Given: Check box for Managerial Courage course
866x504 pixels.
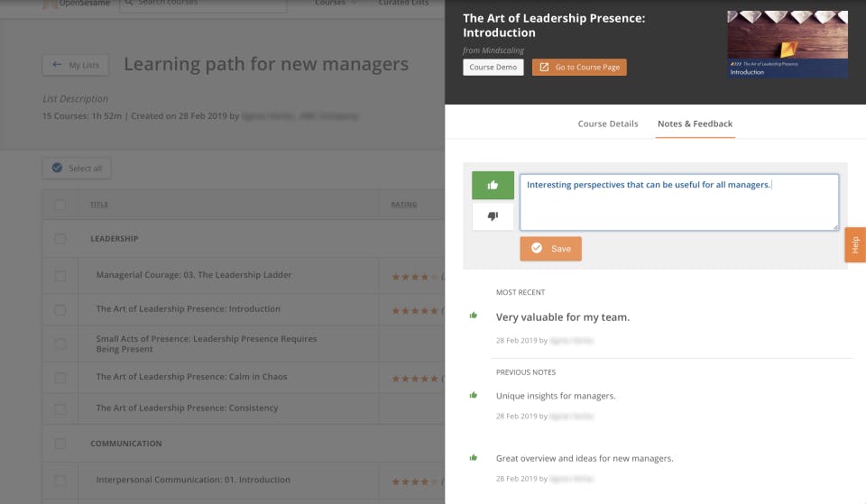Looking at the screenshot, I should coord(60,275).
